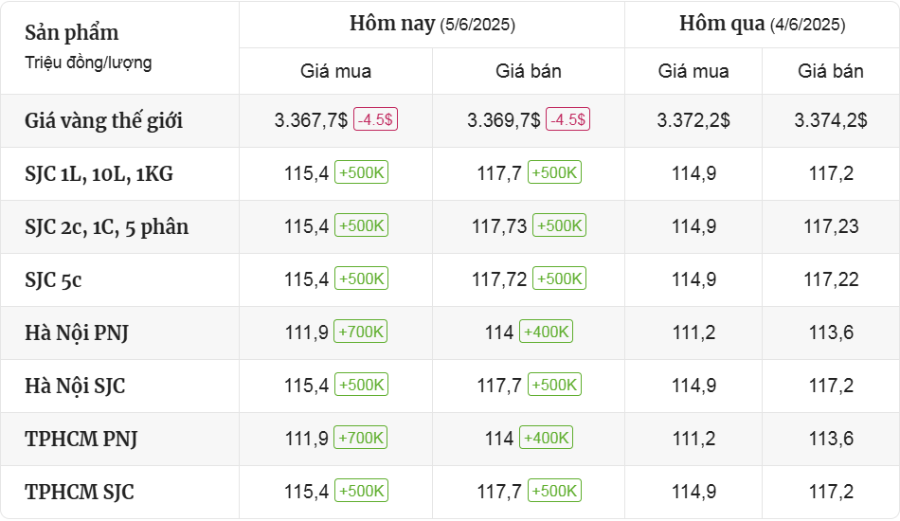Select the "SJC 2c, 1C, 5 phân" row label
Image resolution: width=900 pixels, height=521 pixels.
point(107,227)
